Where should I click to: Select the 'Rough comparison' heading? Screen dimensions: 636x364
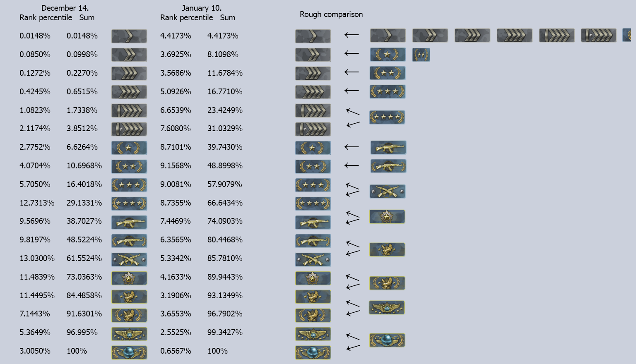[331, 14]
